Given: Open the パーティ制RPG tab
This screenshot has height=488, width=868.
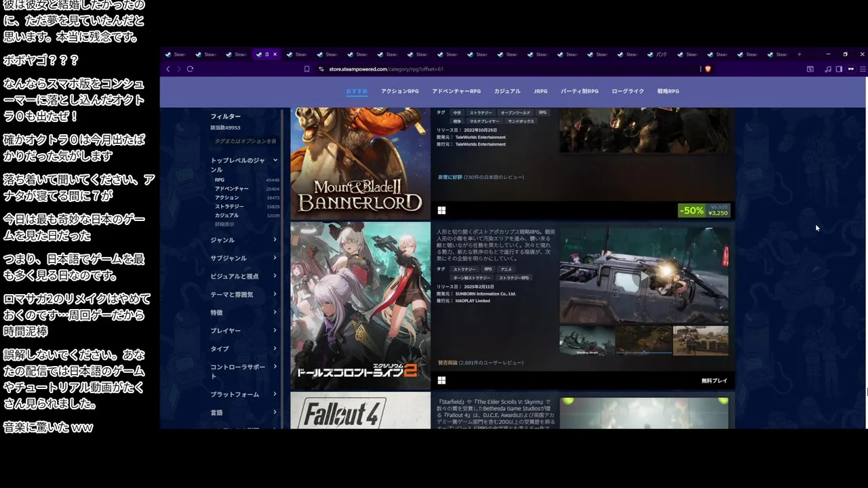Looking at the screenshot, I should click(580, 91).
